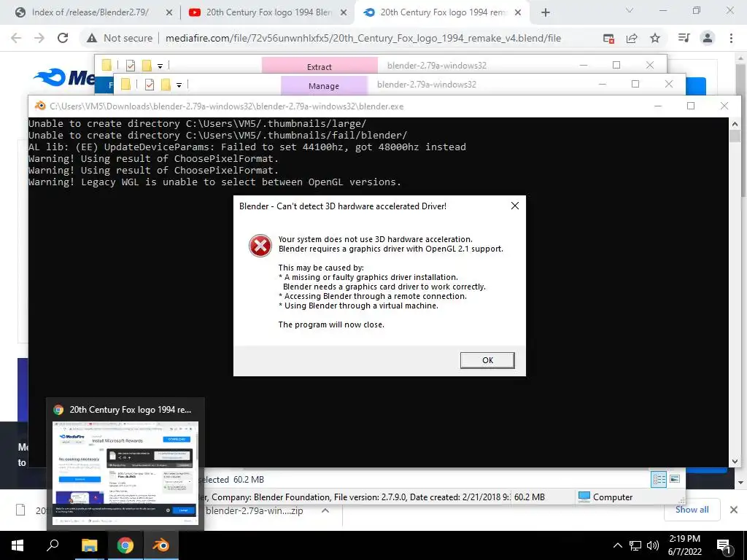Image resolution: width=747 pixels, height=560 pixels.
Task: Expand options chevron for the blender zip download
Action: point(325,510)
